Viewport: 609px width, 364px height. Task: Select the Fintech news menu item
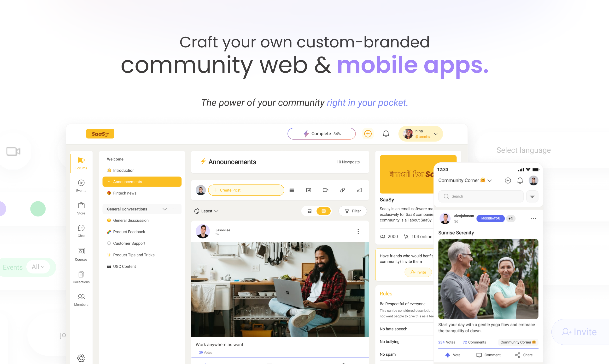[125, 193]
